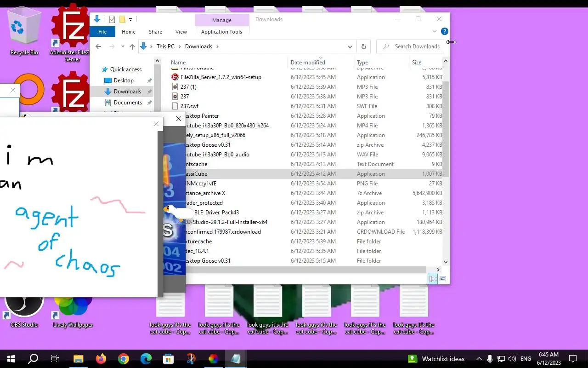Image resolution: width=588 pixels, height=368 pixels.
Task: Open the recent locations dropdown
Action: click(x=123, y=46)
